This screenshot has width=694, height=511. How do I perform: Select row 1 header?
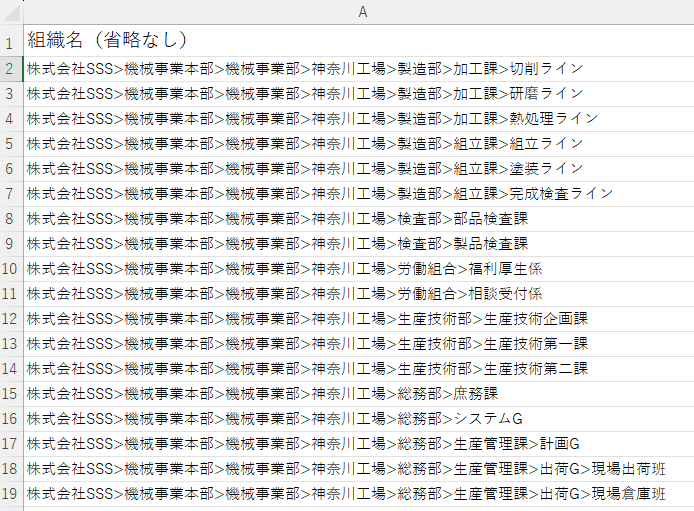coord(11,40)
